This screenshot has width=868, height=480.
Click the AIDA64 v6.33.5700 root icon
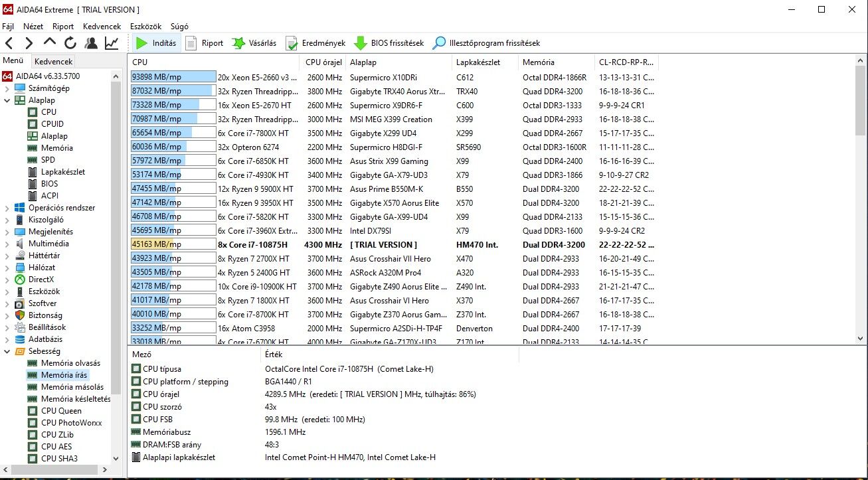[x=8, y=76]
